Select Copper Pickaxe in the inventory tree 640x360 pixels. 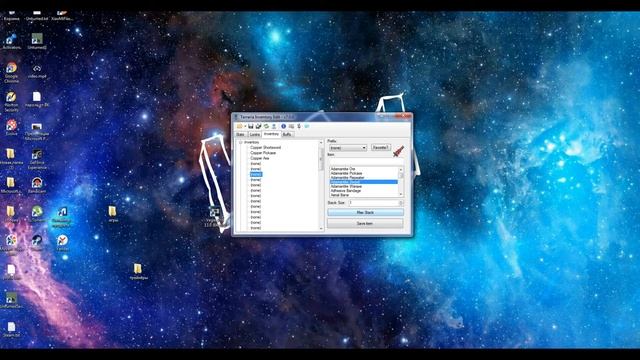[263, 153]
